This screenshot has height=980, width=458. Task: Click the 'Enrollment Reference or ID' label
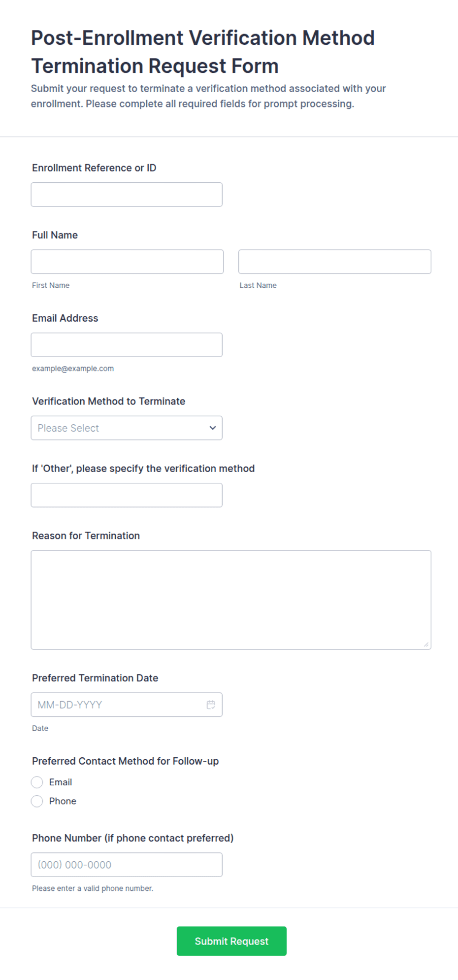pyautogui.click(x=94, y=168)
